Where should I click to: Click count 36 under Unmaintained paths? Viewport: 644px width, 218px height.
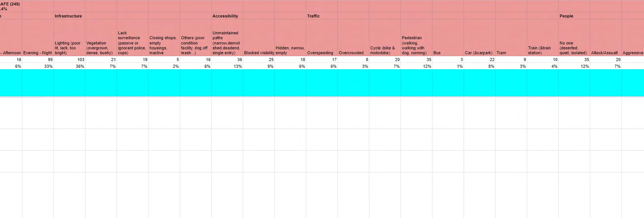click(227, 59)
